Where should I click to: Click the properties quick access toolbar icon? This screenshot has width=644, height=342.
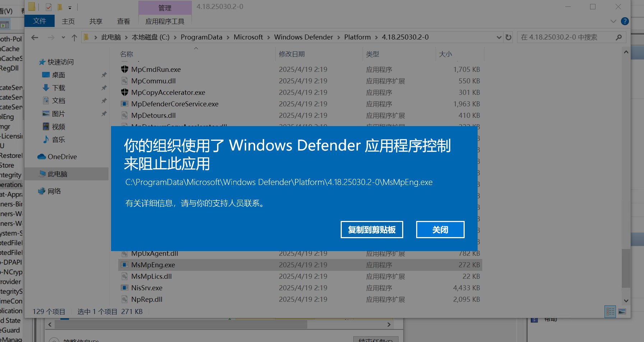click(49, 7)
